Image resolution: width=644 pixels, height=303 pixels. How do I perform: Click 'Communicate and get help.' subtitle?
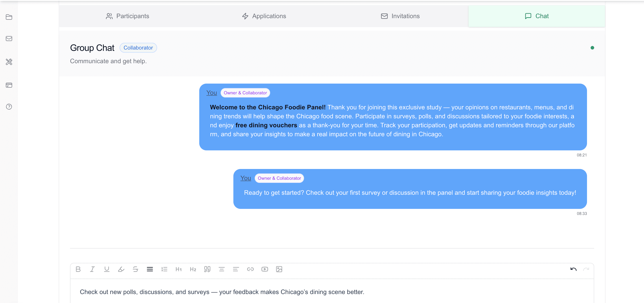tap(108, 61)
